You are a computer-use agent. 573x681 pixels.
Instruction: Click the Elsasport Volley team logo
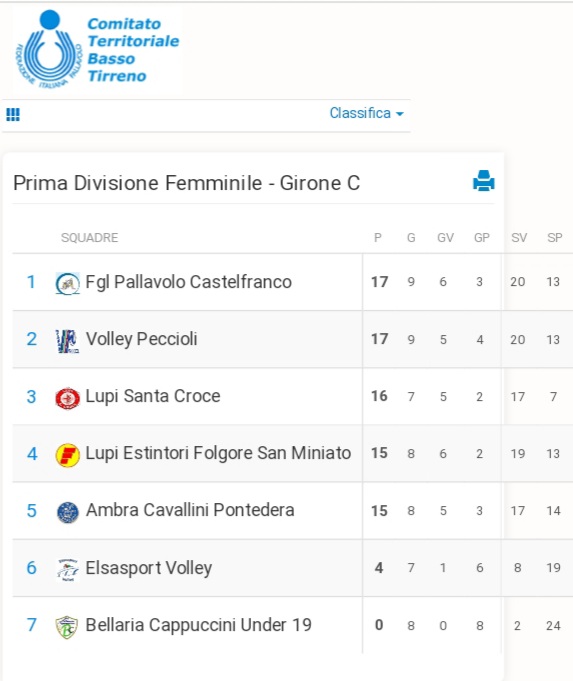coord(67,569)
